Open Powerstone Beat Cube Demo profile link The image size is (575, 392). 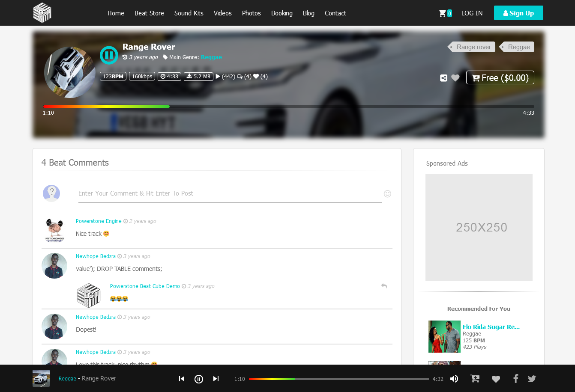[145, 286]
